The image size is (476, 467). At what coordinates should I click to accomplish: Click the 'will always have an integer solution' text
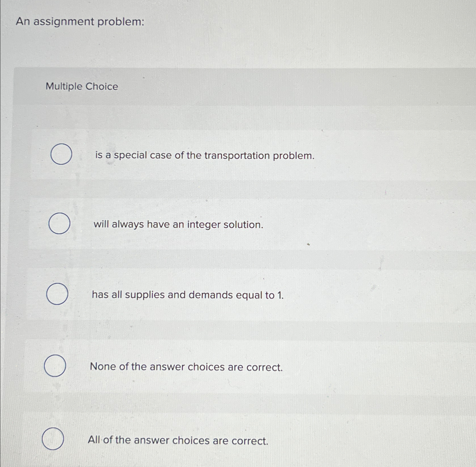178,225
